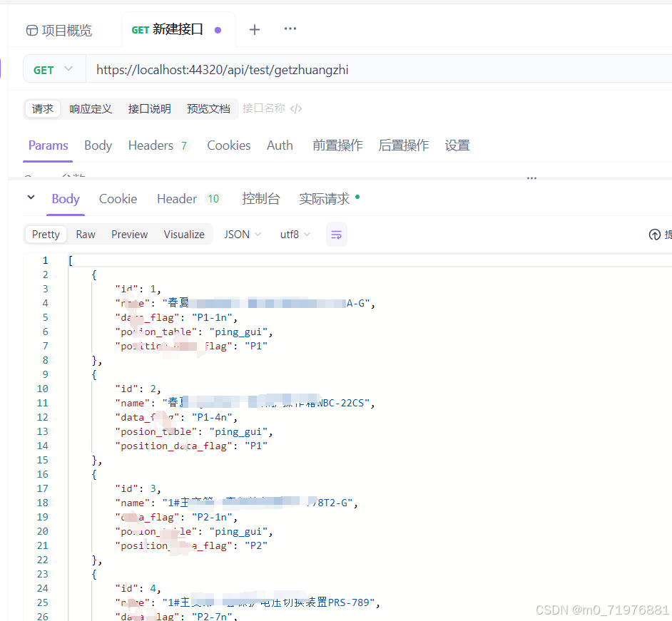Click the circular submit icon at top right

coord(654,234)
